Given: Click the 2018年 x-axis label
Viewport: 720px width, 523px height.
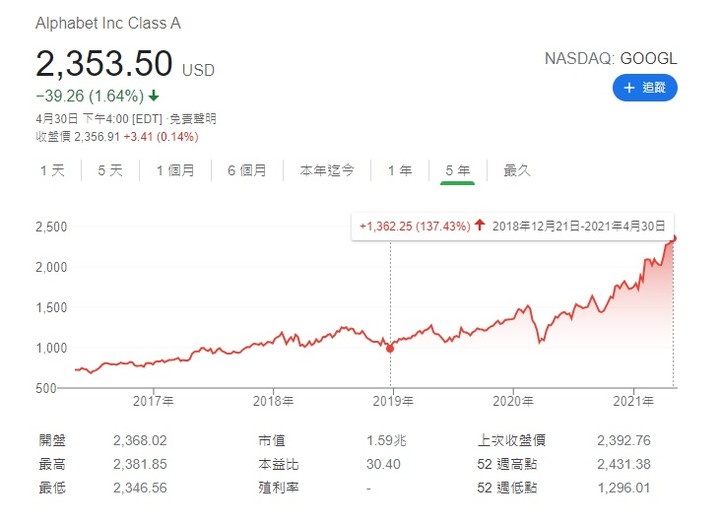Looking at the screenshot, I should tap(273, 401).
